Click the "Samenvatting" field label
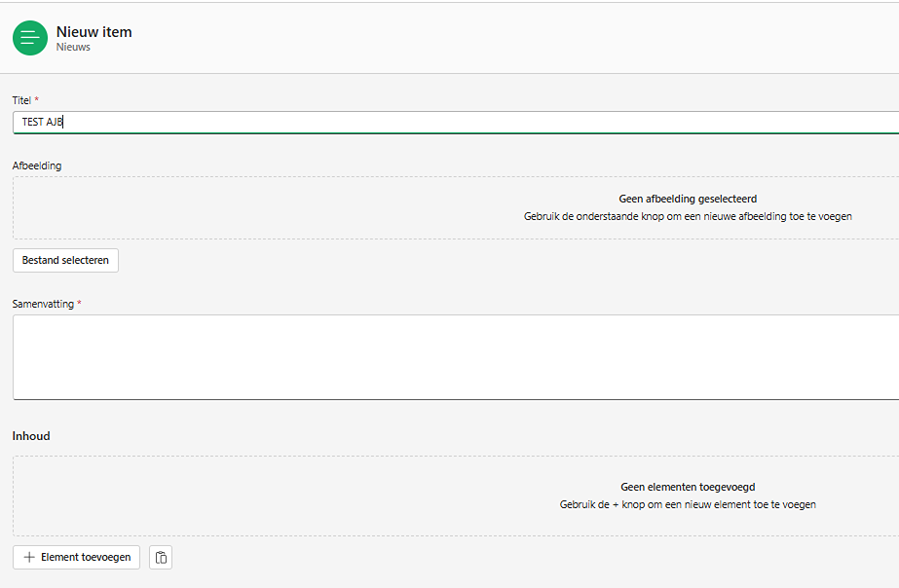 pos(43,304)
